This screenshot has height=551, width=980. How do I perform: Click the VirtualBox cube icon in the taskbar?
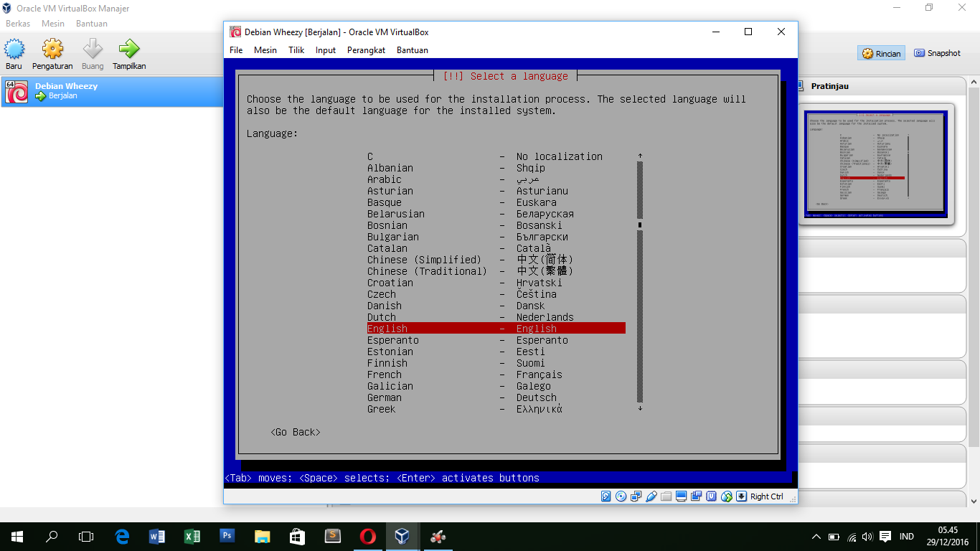(402, 536)
